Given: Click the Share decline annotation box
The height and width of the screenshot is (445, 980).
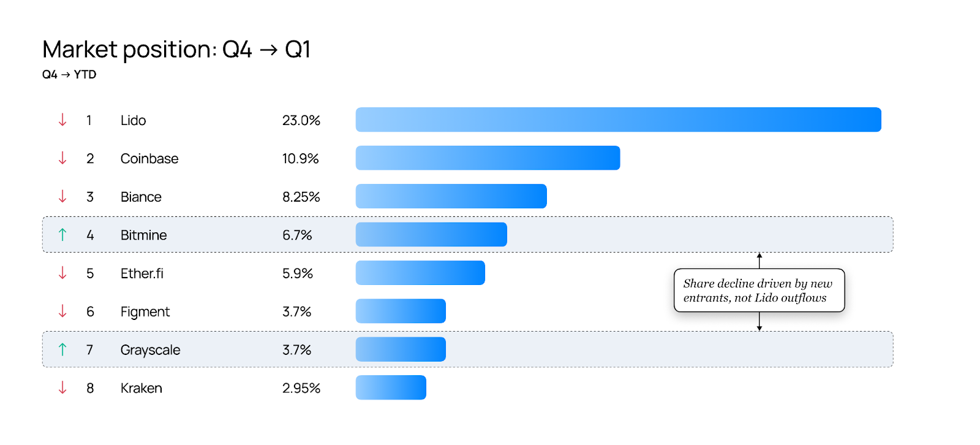Looking at the screenshot, I should [x=758, y=291].
